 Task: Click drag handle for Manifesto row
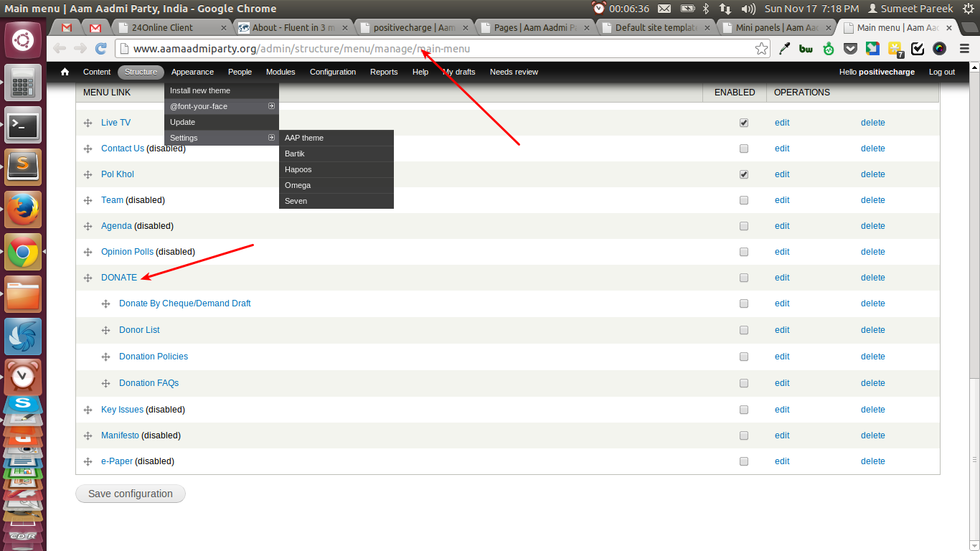[x=88, y=435]
